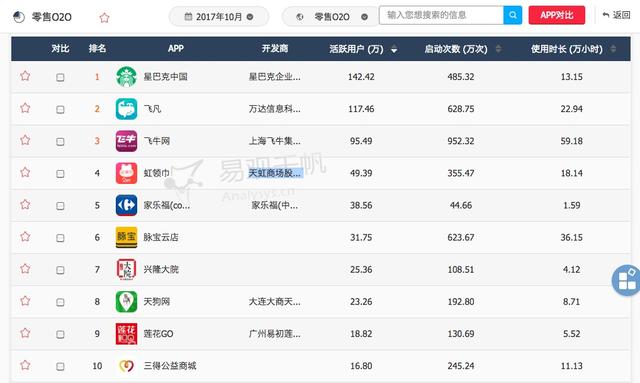Viewport: 640px width, 383px height.
Task: Open the 脉宝云店 app icon
Action: coord(127,237)
